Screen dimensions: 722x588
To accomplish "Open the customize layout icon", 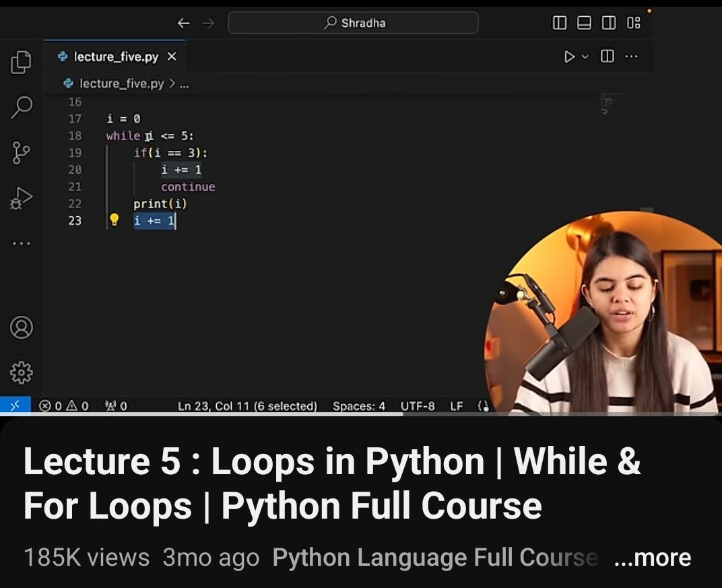I will [x=634, y=22].
